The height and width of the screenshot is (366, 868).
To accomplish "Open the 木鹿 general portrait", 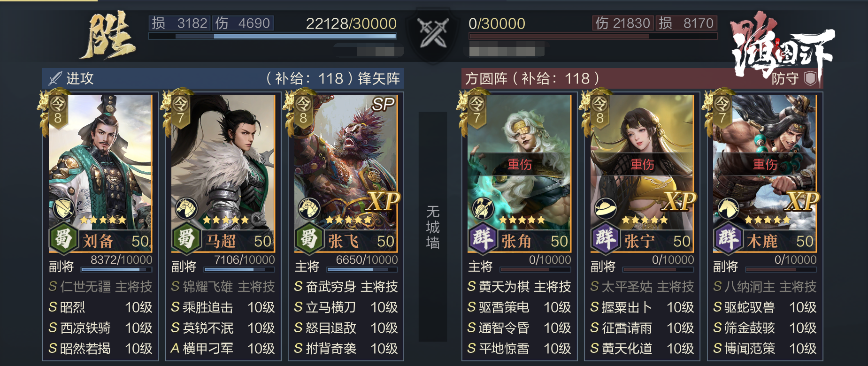I will pos(765,159).
